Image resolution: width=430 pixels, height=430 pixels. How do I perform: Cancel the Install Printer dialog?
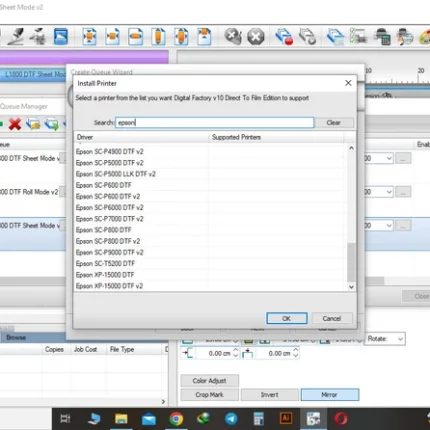point(332,318)
